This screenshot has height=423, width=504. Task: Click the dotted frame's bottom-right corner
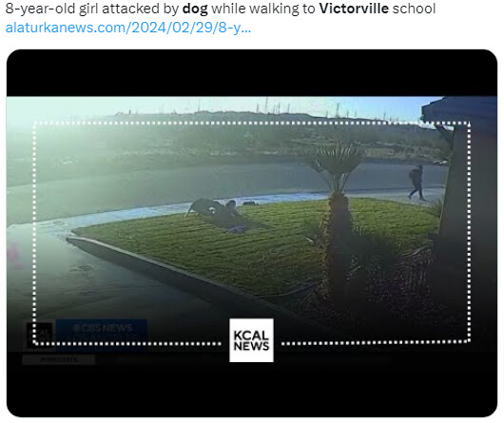pyautogui.click(x=469, y=341)
